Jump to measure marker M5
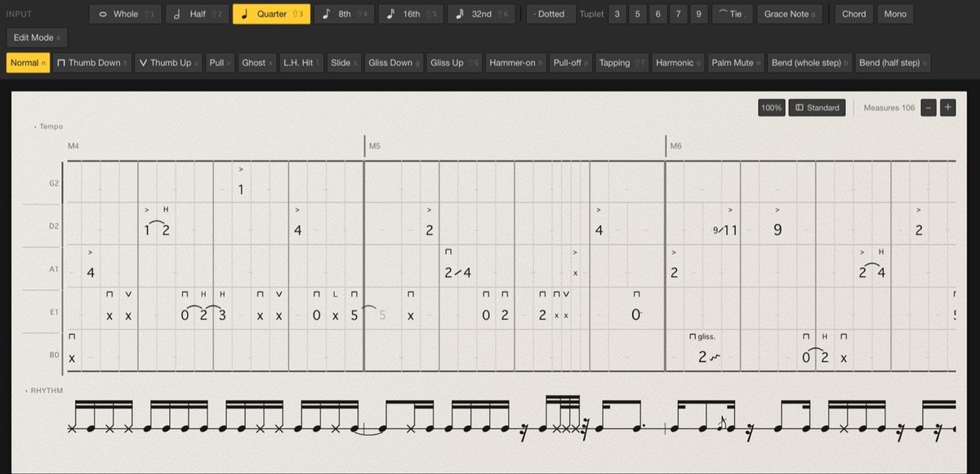980x474 pixels. click(x=375, y=146)
